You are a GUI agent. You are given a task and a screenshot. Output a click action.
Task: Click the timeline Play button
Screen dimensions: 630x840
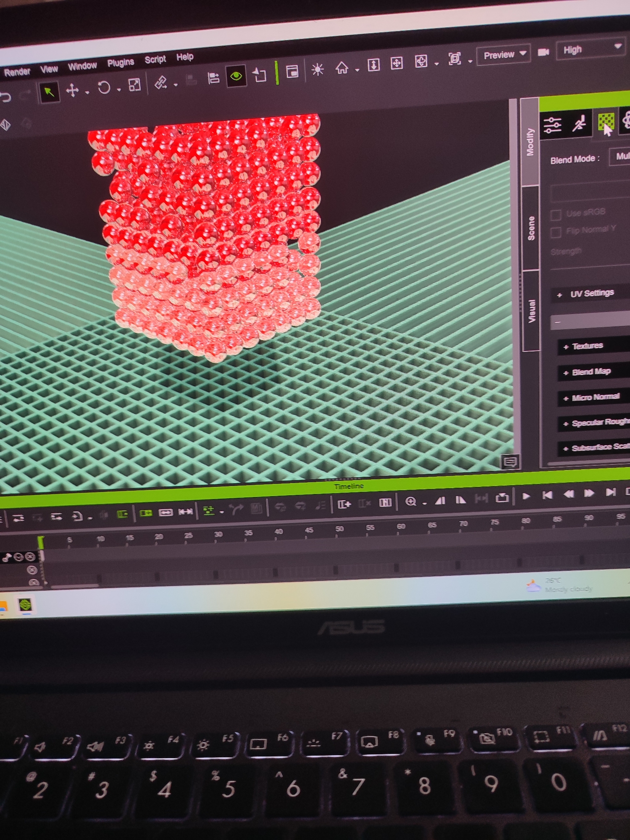click(526, 496)
